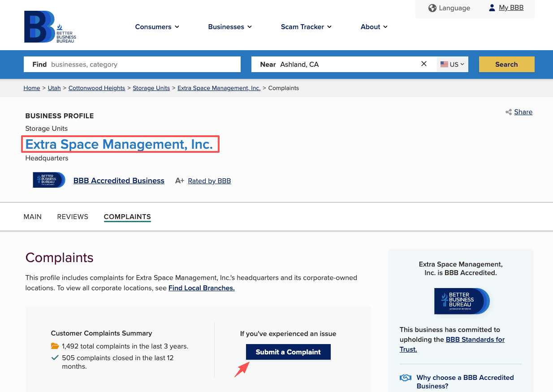
Task: Open the US country selector in the search bar
Action: tap(452, 64)
